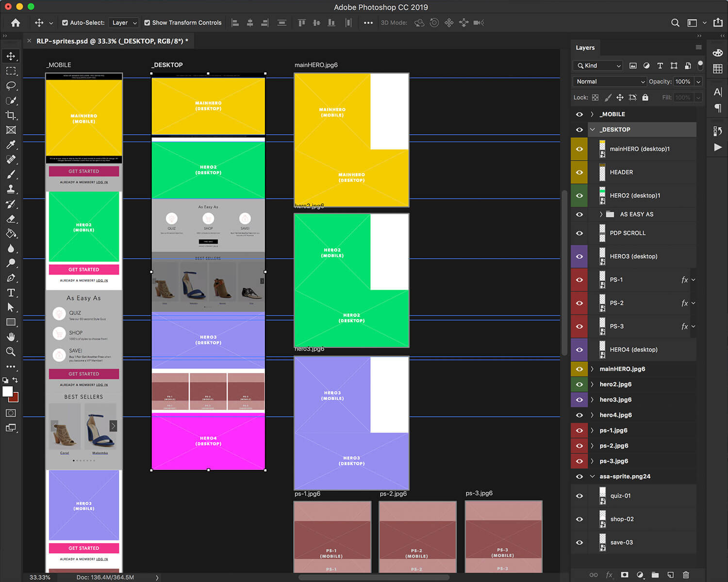Image resolution: width=728 pixels, height=582 pixels.
Task: Select the Lasso tool
Action: pyautogui.click(x=11, y=86)
